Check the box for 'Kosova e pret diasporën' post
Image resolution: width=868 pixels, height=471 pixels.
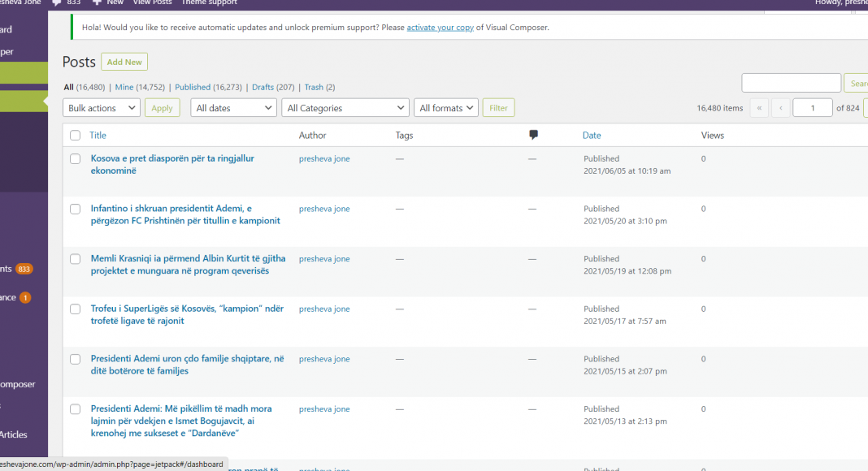(x=76, y=159)
